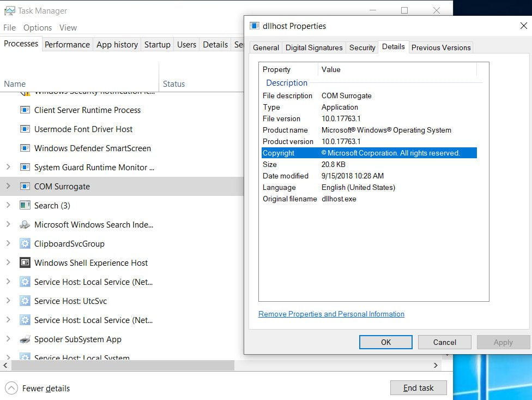Image resolution: width=532 pixels, height=400 pixels.
Task: Switch to the Digital Signatures tab
Action: pyautogui.click(x=313, y=47)
